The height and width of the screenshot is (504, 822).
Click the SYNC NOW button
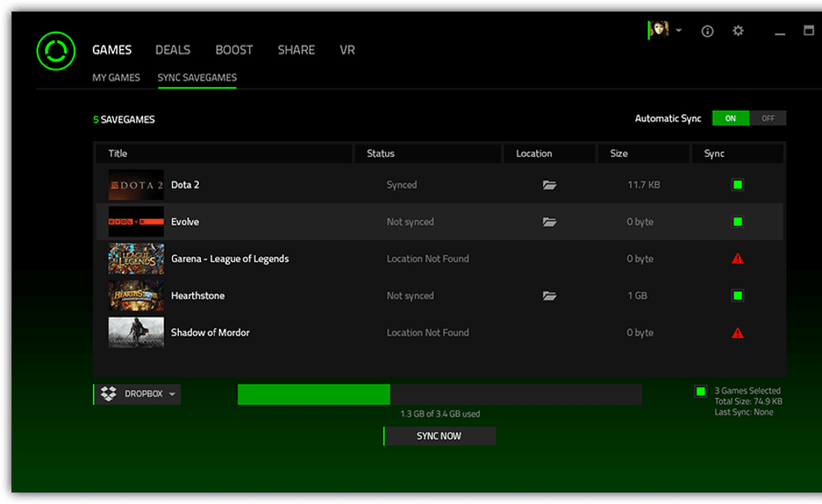[439, 436]
